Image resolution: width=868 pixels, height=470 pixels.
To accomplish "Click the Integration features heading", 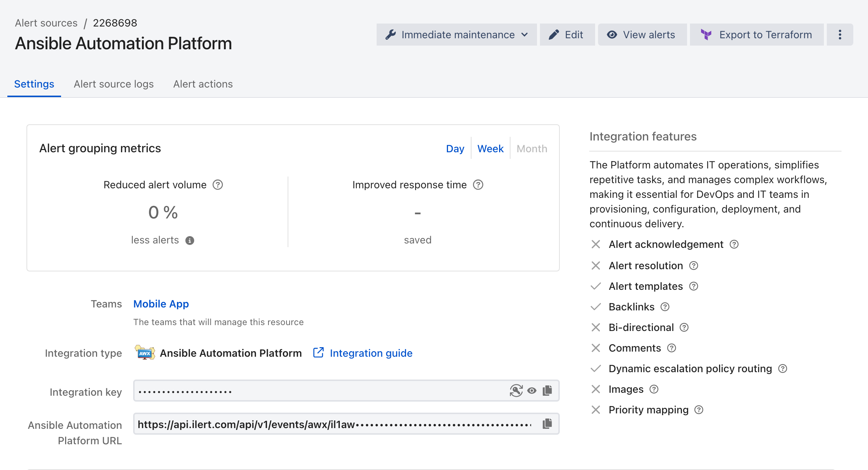I will coord(643,136).
